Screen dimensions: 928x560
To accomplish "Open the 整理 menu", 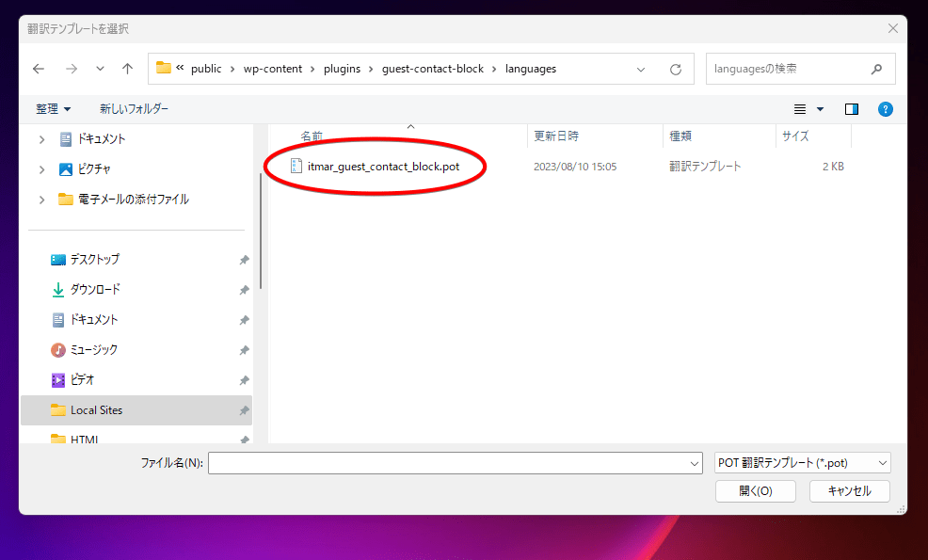I will pyautogui.click(x=53, y=109).
